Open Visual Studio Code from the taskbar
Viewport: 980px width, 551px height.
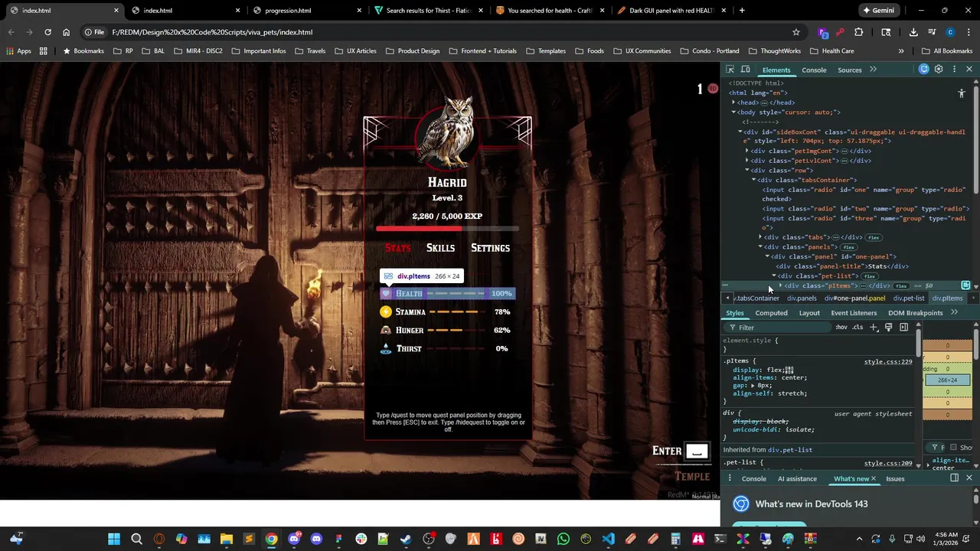(608, 539)
